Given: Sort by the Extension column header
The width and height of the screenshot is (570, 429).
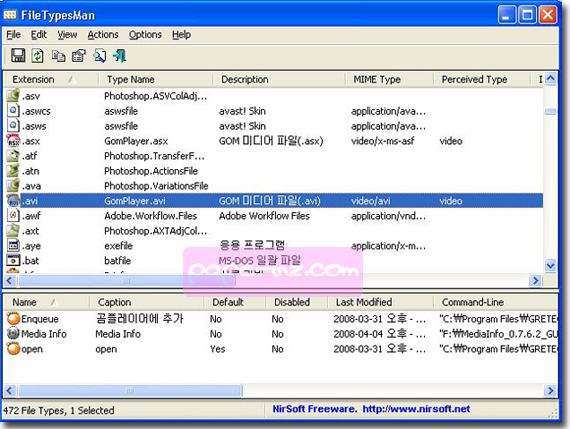Looking at the screenshot, I should [51, 79].
